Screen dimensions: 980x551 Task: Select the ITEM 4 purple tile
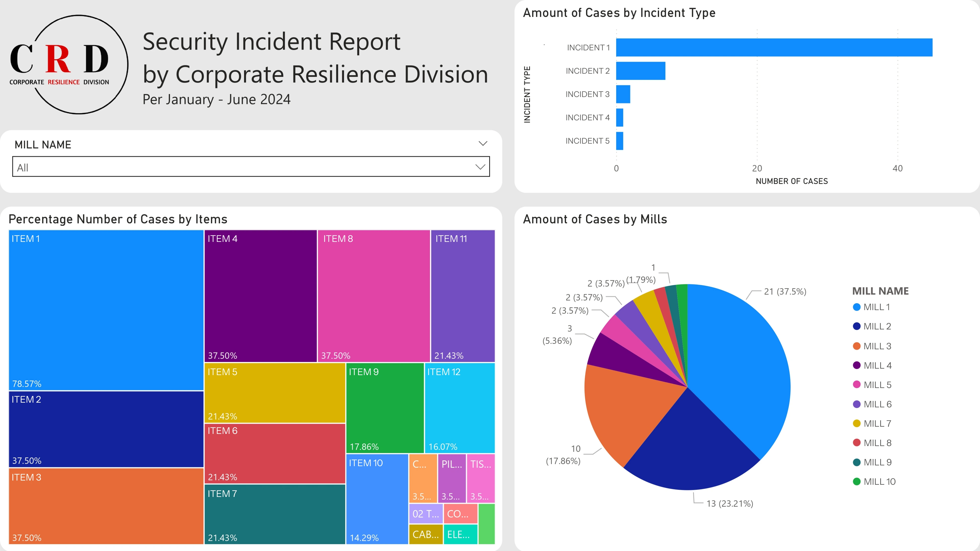(x=261, y=296)
